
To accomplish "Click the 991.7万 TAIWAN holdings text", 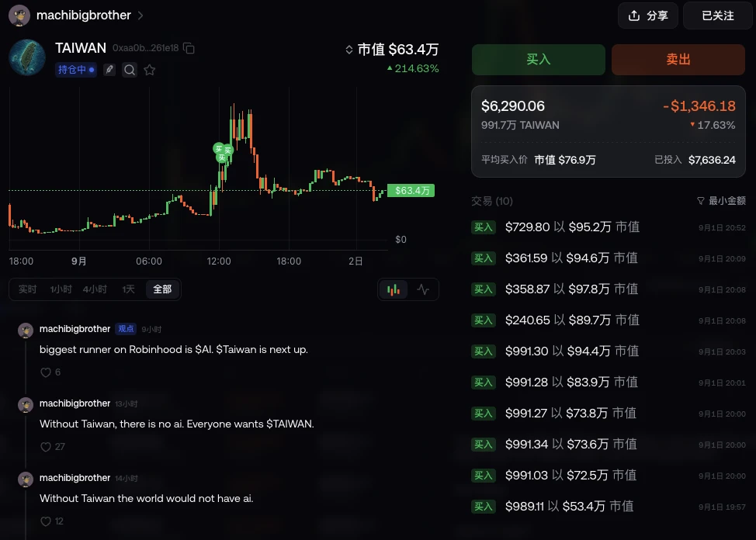I will coord(520,126).
